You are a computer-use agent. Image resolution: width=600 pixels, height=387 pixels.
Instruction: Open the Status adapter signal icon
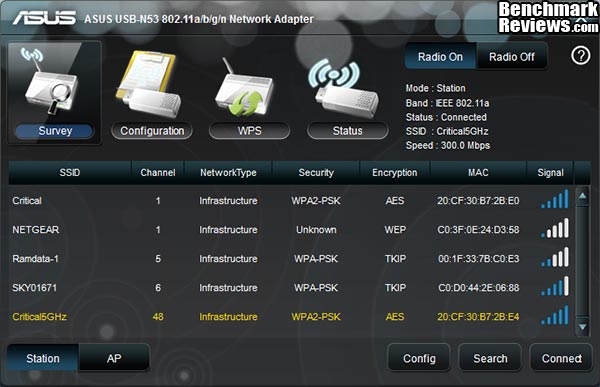coord(343,89)
